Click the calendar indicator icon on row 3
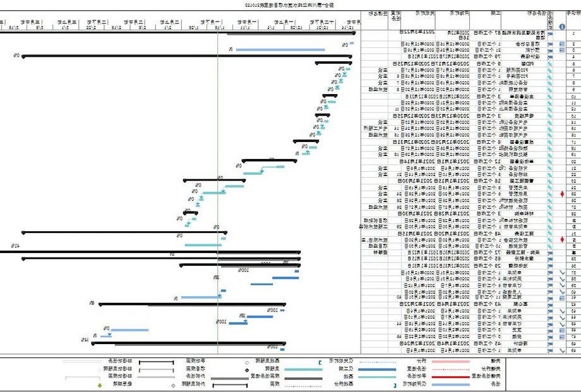The width and height of the screenshot is (581, 392). (x=562, y=50)
